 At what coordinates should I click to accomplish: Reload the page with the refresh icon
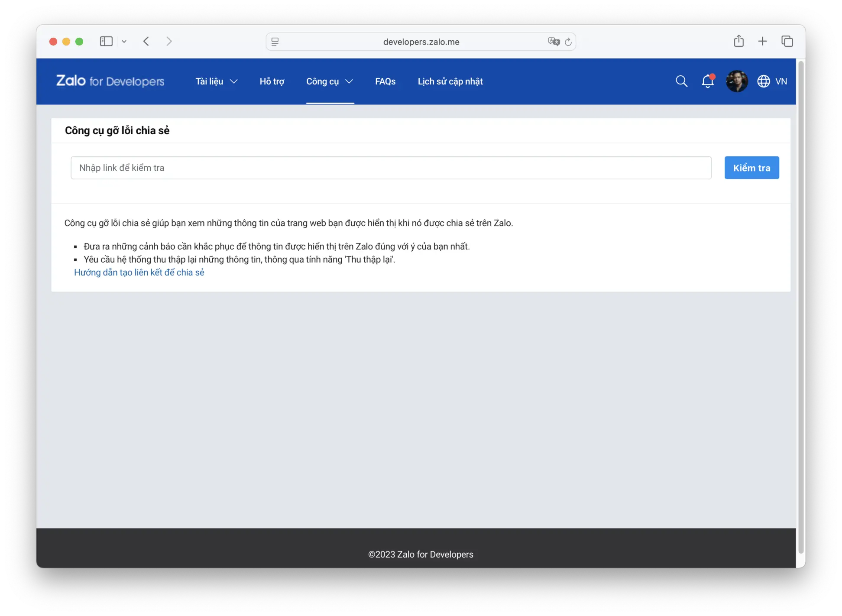pyautogui.click(x=568, y=42)
